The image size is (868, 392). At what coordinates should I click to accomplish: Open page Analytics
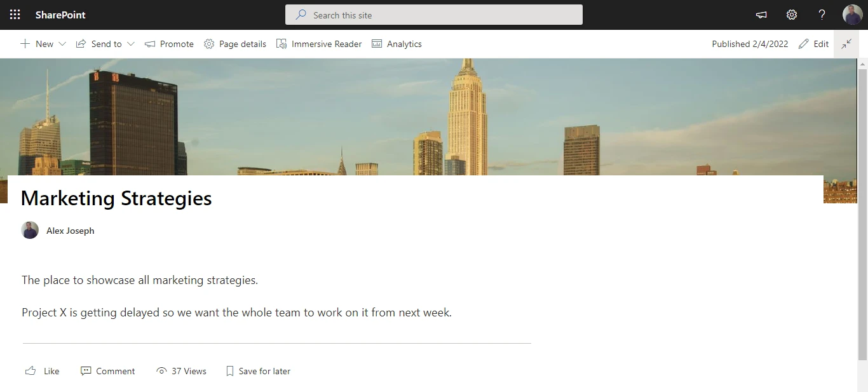point(397,44)
